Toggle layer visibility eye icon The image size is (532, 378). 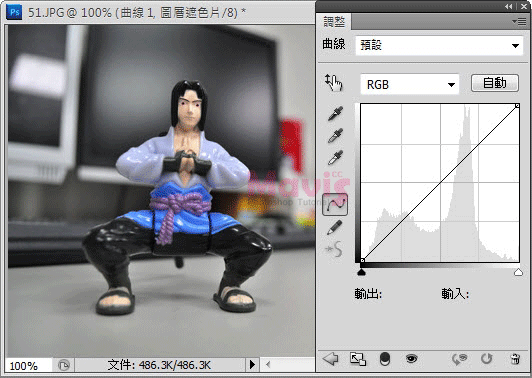412,358
